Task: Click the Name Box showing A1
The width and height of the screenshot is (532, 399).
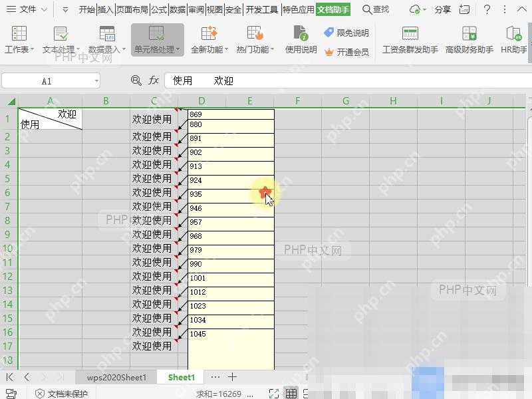Action: [x=47, y=81]
